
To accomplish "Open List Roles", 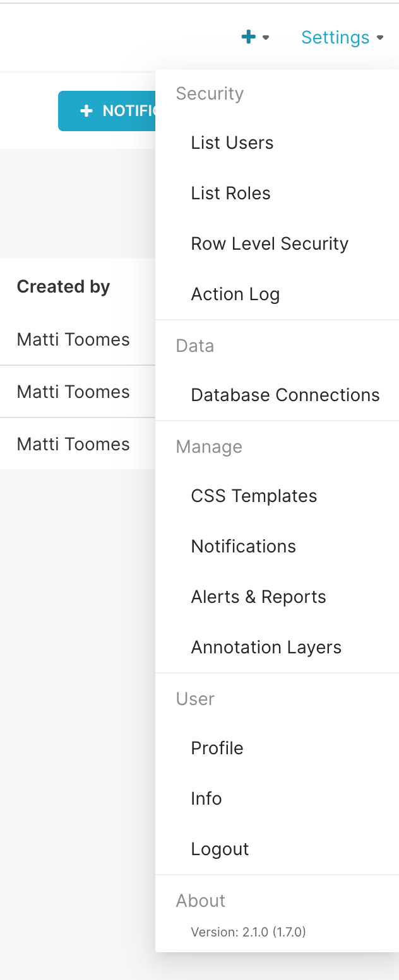I will [x=230, y=193].
